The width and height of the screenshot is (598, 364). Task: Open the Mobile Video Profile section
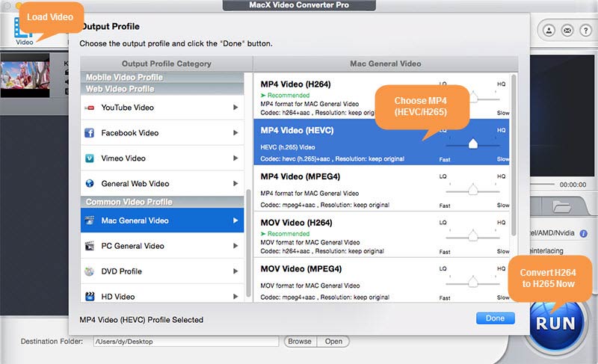tap(162, 78)
